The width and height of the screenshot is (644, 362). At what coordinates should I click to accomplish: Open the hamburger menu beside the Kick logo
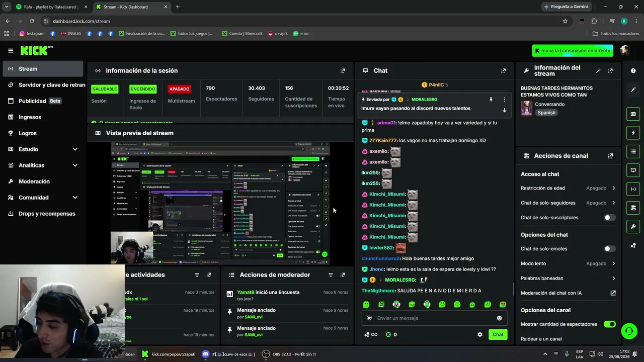pyautogui.click(x=11, y=50)
